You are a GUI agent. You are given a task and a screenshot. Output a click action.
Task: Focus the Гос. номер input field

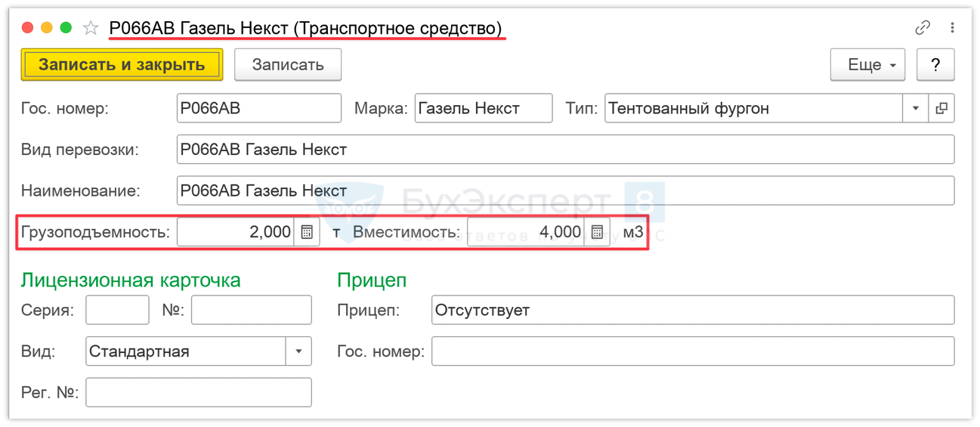pyautogui.click(x=258, y=108)
